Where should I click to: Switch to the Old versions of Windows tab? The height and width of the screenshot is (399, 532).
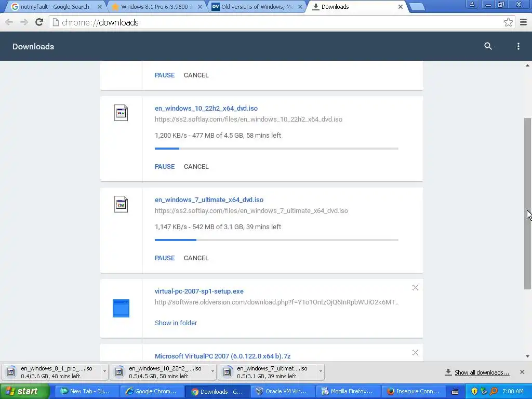(257, 7)
